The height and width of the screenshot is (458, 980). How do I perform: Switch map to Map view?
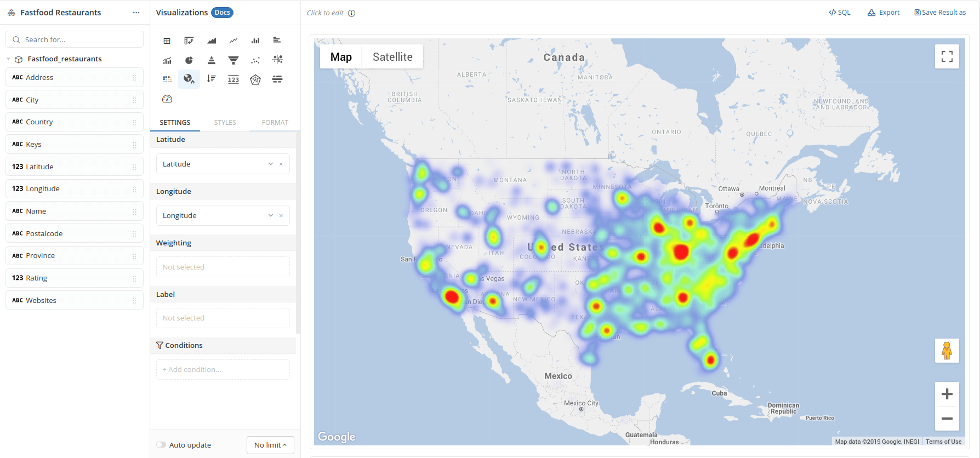click(x=341, y=56)
